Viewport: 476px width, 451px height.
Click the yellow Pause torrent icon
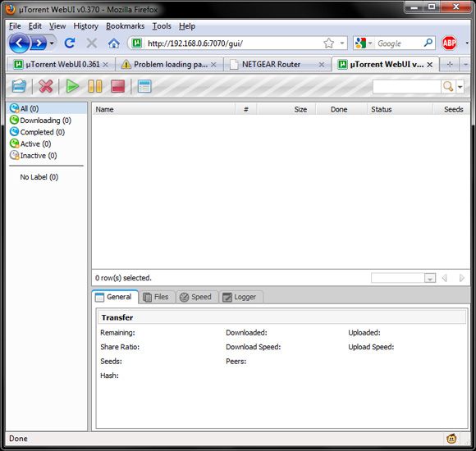pyautogui.click(x=95, y=86)
